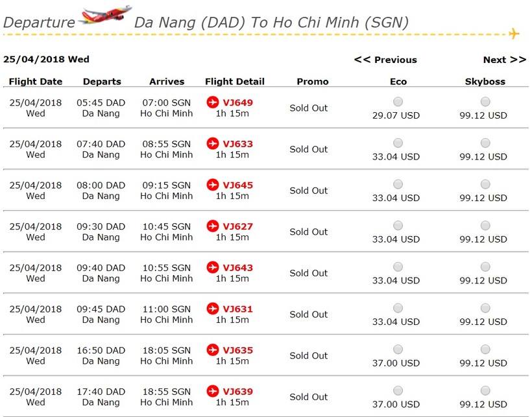Go to the Previous day's flights

click(385, 60)
